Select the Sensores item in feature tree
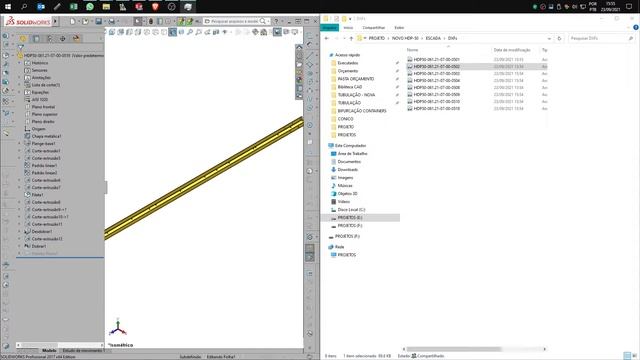 40,70
